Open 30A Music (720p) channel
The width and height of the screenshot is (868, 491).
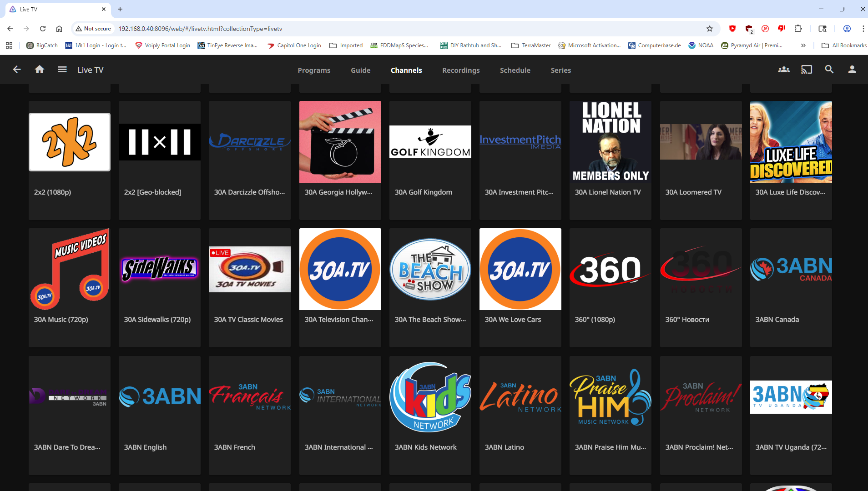coord(70,287)
